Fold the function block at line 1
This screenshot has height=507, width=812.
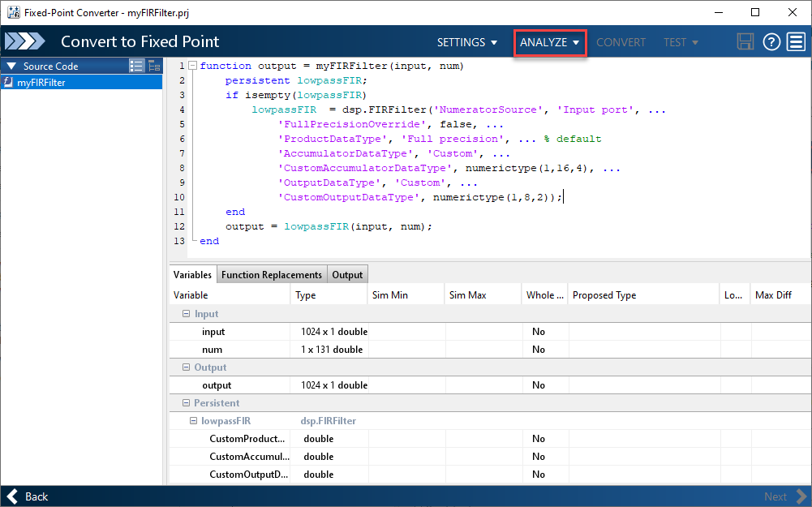[192, 66]
